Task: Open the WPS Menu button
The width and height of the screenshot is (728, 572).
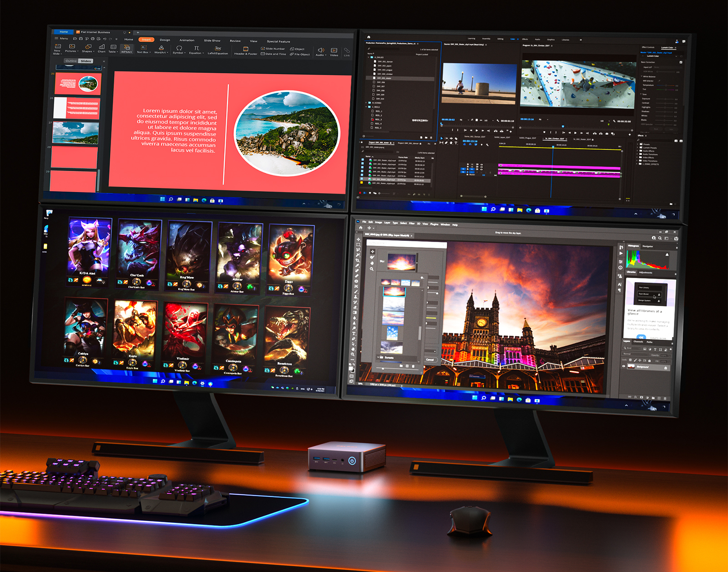Action: tap(61, 38)
